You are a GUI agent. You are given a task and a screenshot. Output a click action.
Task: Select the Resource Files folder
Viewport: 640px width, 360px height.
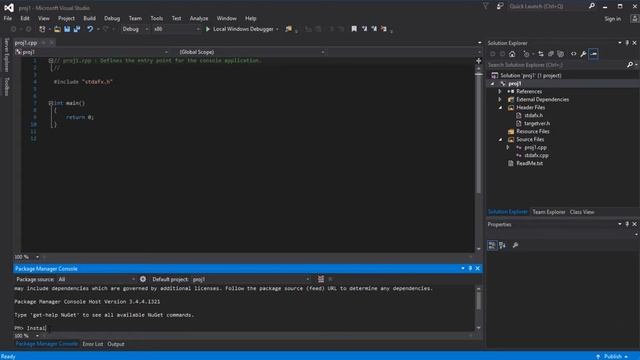click(532, 131)
